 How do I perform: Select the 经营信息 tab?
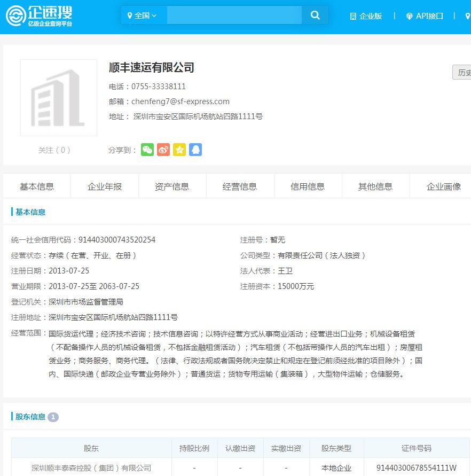click(240, 185)
